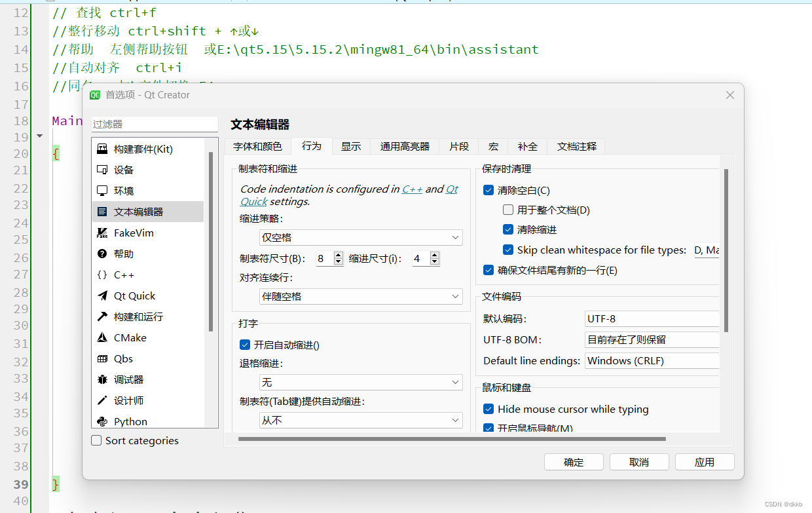Switch to 补全 tab

pyautogui.click(x=527, y=146)
